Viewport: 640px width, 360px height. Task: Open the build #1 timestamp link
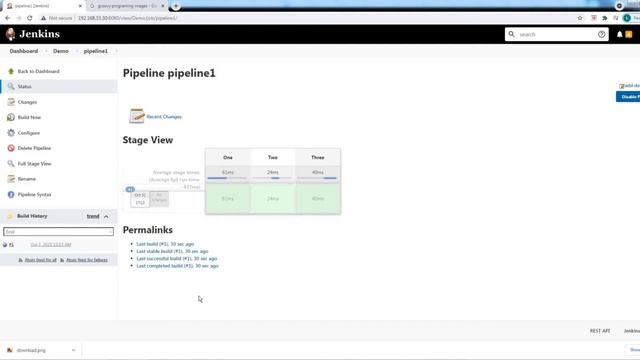[x=51, y=245]
